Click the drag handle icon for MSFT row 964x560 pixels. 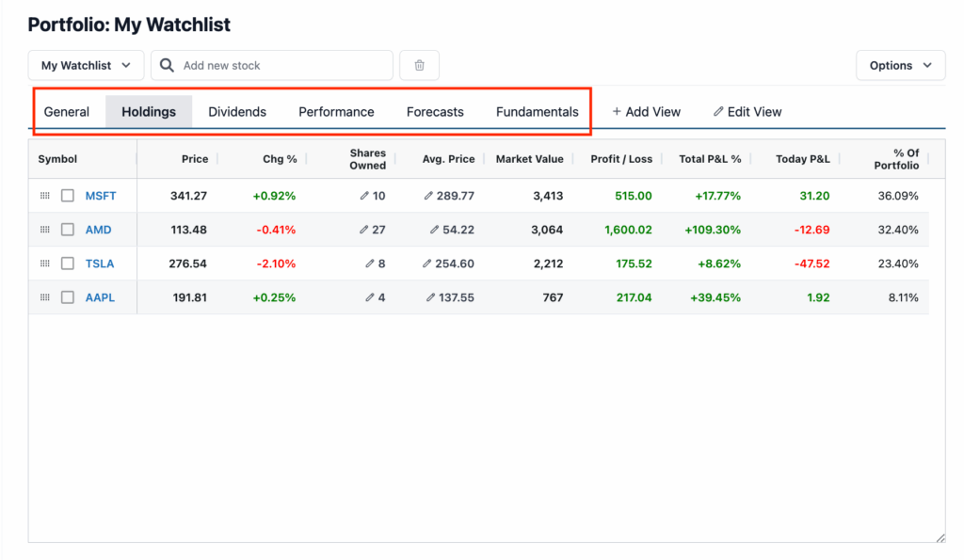point(44,196)
